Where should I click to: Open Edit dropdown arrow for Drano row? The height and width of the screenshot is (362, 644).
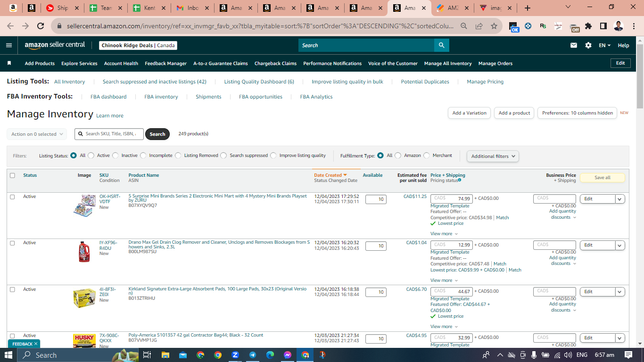click(x=620, y=245)
